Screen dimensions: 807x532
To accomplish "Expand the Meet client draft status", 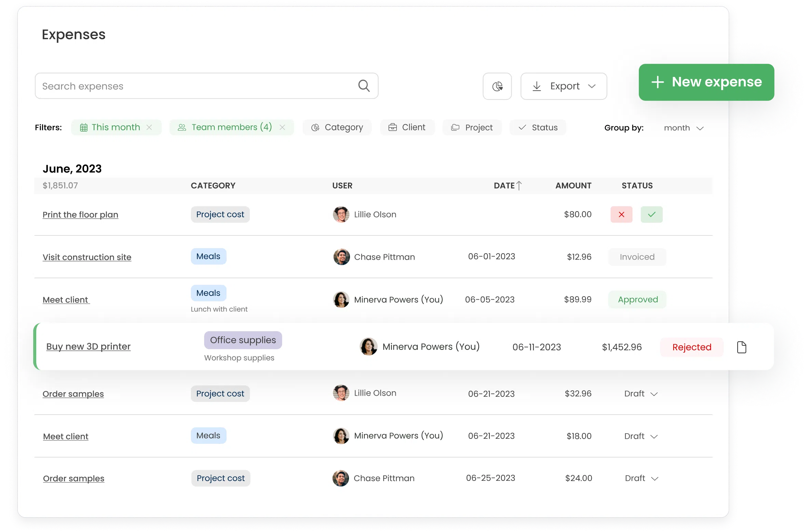I will pos(655,436).
